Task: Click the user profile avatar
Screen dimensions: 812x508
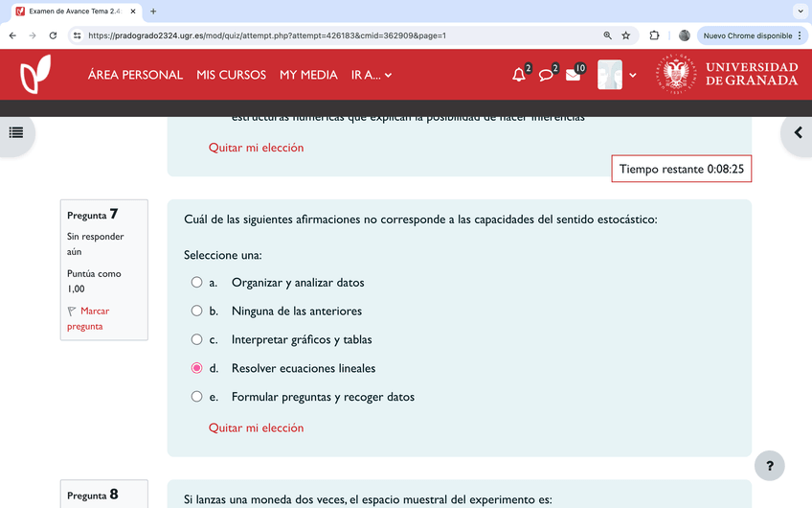Action: pyautogui.click(x=610, y=75)
